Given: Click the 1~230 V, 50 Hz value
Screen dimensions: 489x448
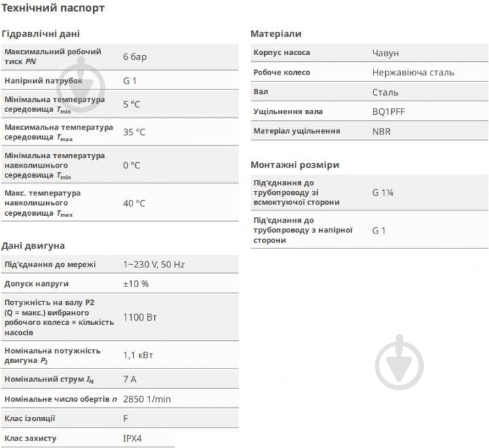Looking at the screenshot, I should tap(153, 265).
